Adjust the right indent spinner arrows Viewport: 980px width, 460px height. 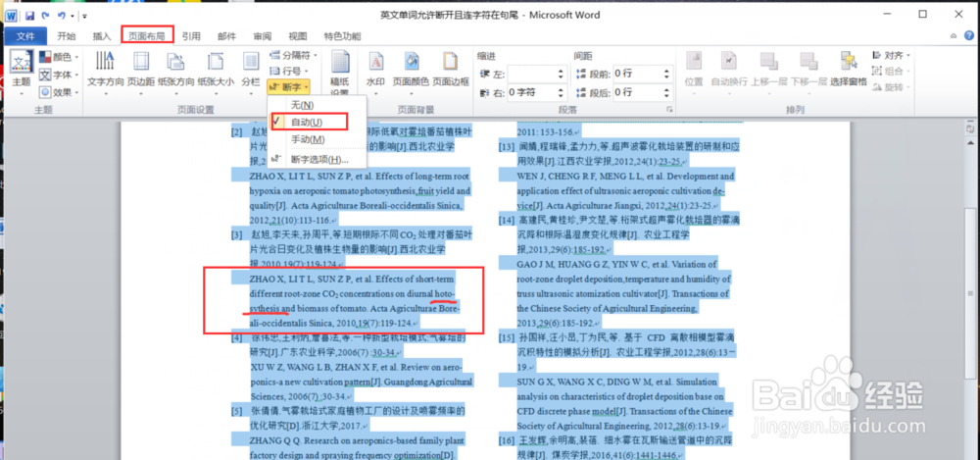click(x=562, y=92)
